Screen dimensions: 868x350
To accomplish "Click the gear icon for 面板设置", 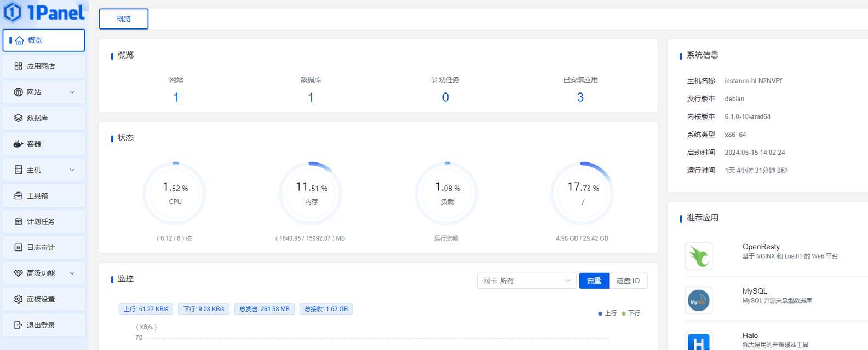I will (18, 299).
